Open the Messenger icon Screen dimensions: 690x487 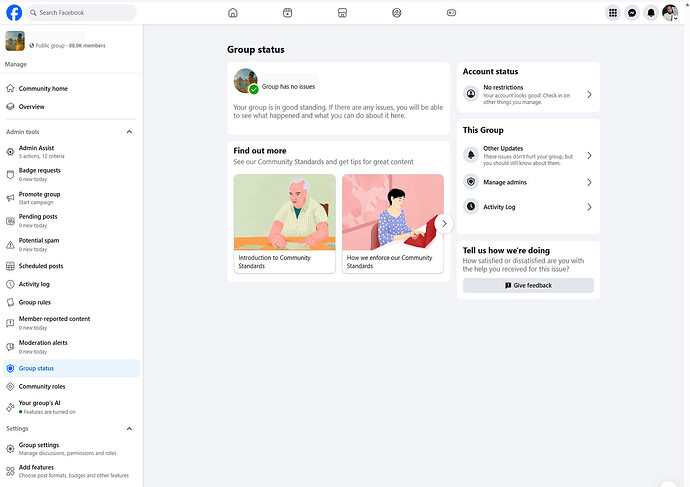pyautogui.click(x=632, y=13)
